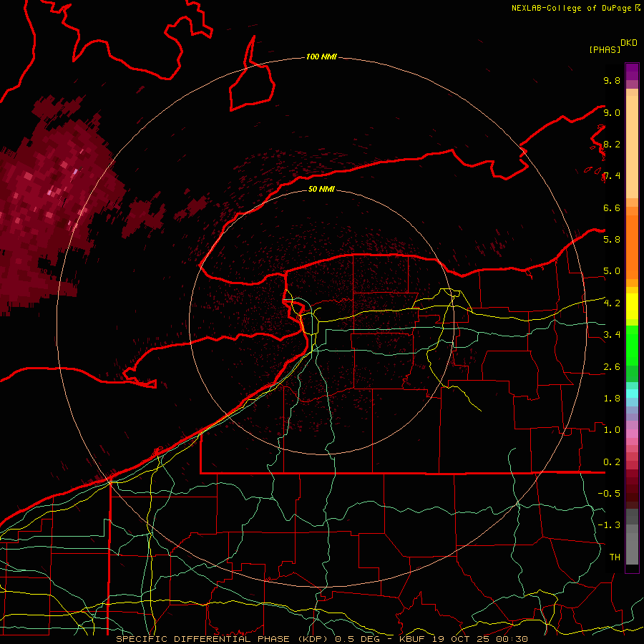The width and height of the screenshot is (644, 644).
Task: Click the 50 NMI range ring label
Action: (x=321, y=189)
